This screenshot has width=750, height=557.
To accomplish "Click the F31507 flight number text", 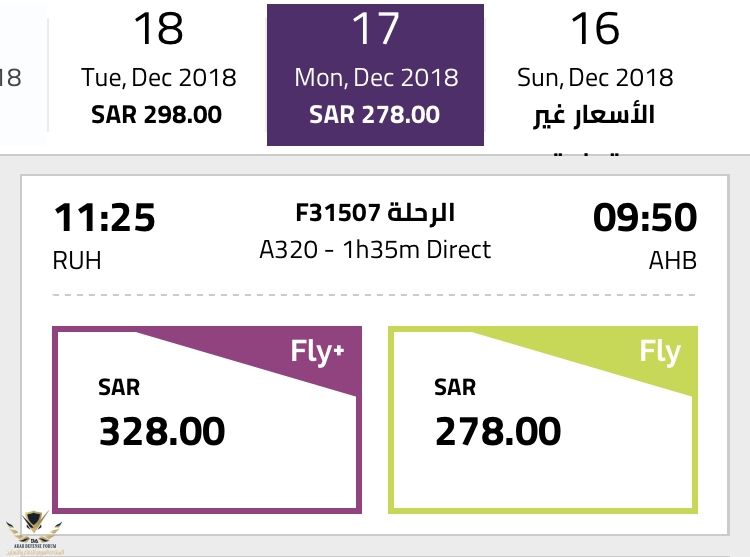I will [x=338, y=213].
